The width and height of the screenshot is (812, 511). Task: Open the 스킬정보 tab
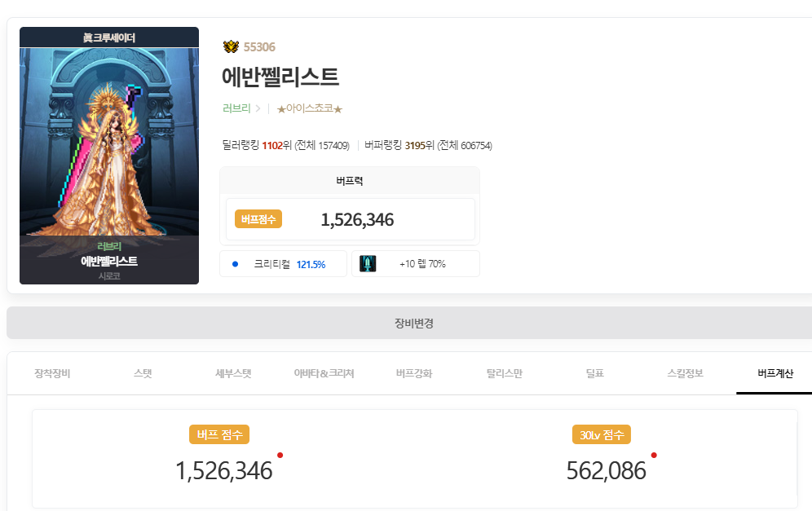pyautogui.click(x=685, y=373)
